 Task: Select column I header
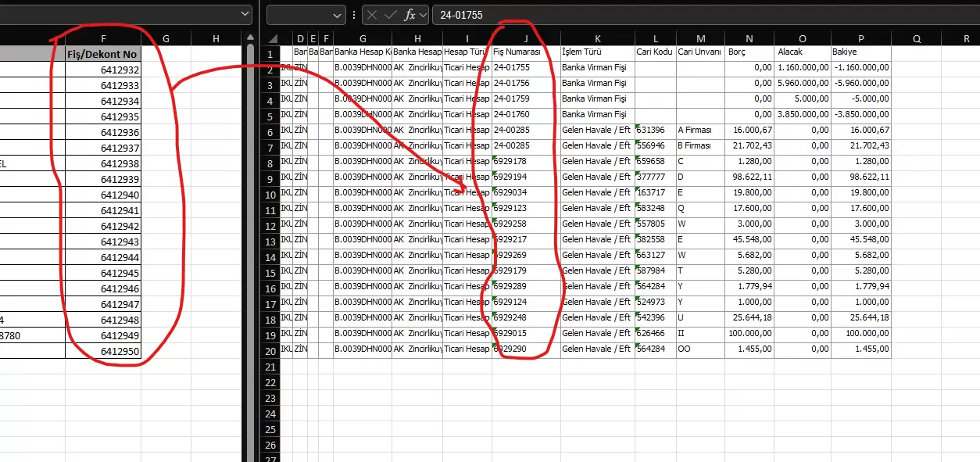467,38
